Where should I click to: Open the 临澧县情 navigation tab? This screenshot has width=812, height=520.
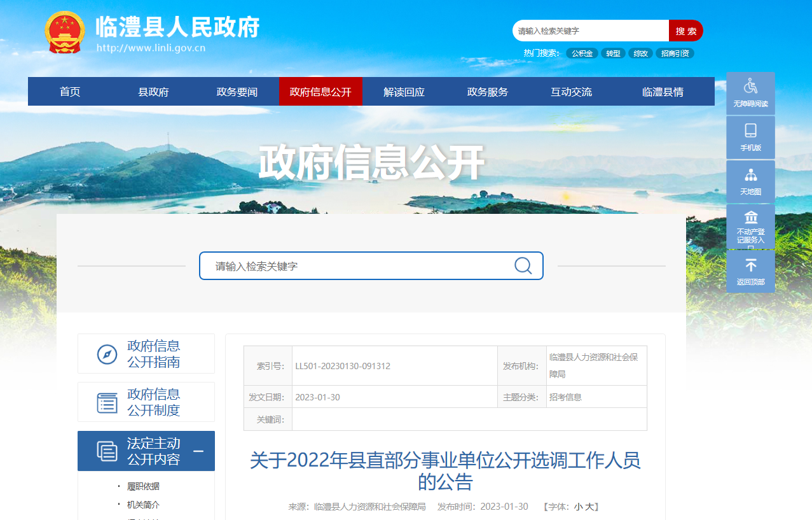tap(663, 92)
